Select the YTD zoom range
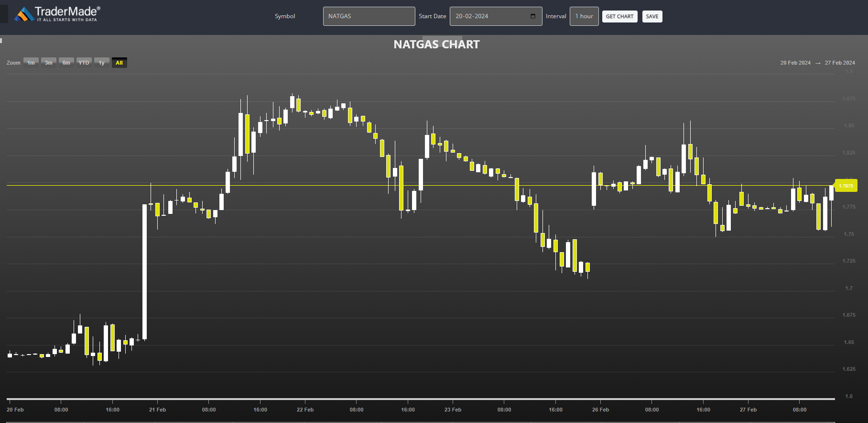868x423 pixels. tap(84, 63)
